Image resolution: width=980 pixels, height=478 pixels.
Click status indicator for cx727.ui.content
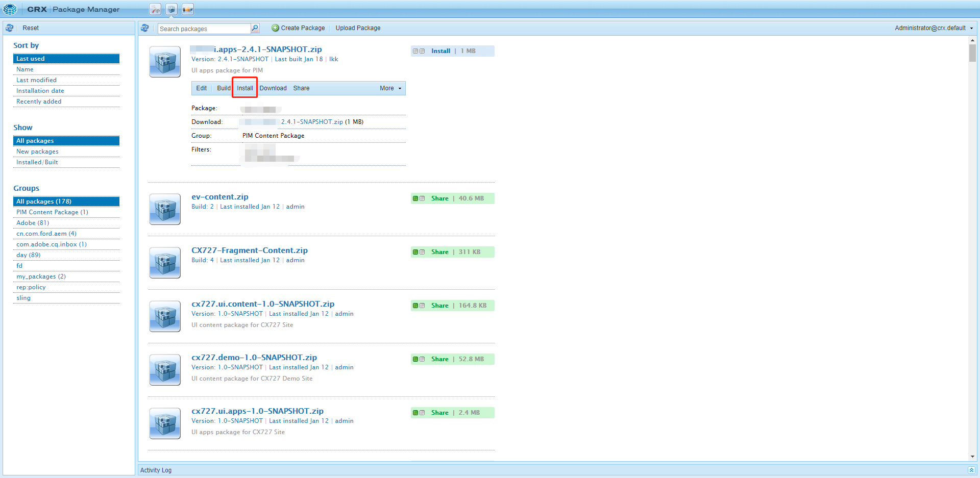[x=419, y=306]
